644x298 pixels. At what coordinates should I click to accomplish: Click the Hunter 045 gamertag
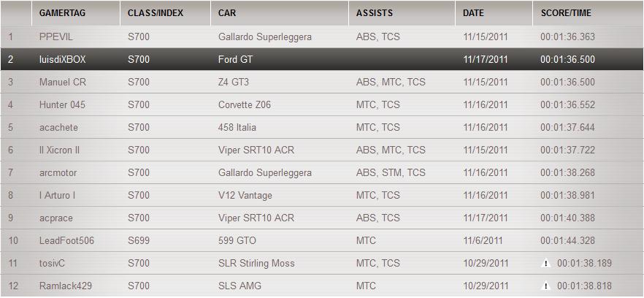coord(62,104)
